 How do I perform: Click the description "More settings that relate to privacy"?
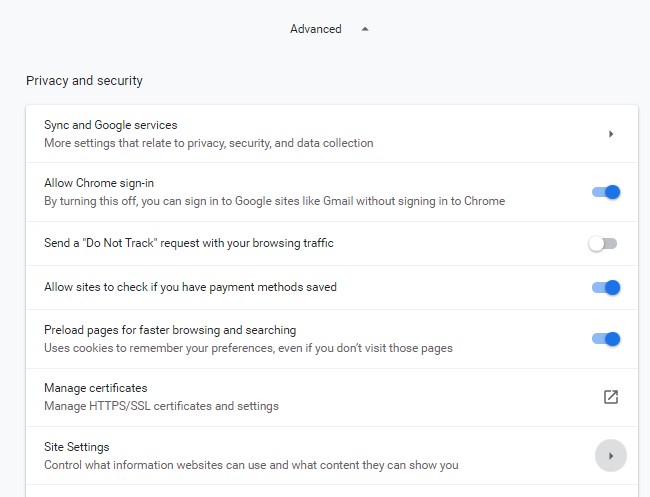tap(209, 143)
